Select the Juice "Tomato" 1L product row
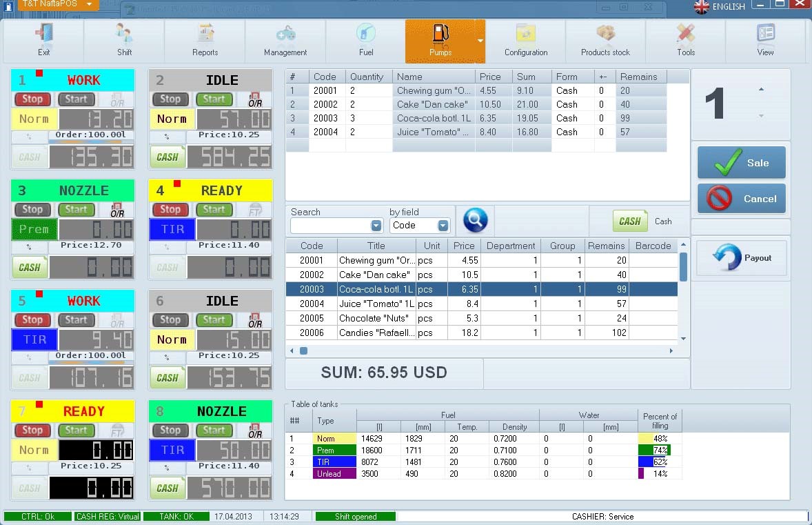 coord(375,304)
